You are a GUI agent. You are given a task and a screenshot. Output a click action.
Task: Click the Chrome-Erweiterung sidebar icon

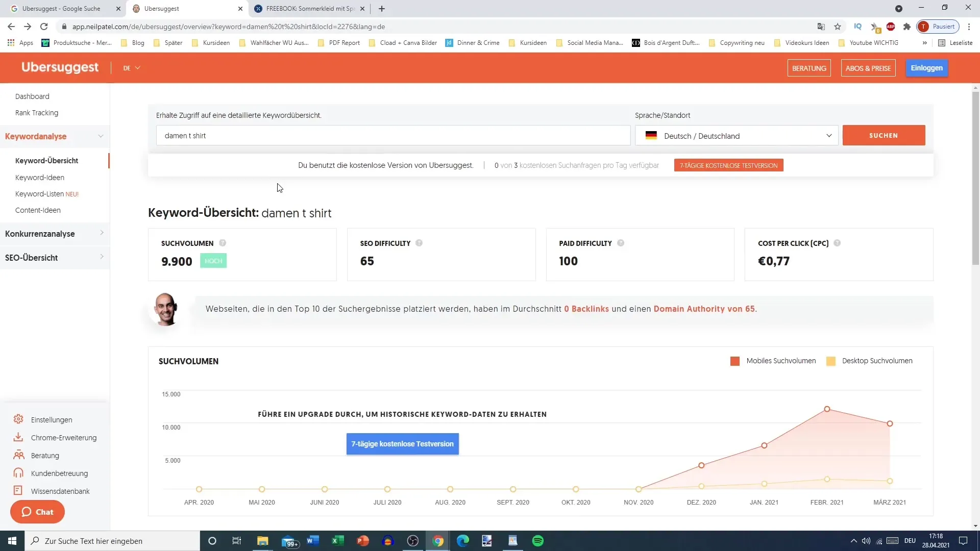18,437
